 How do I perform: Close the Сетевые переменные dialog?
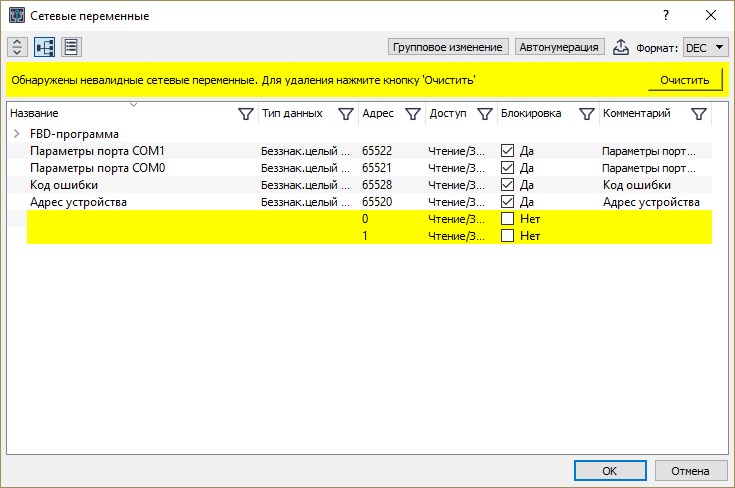(x=711, y=15)
